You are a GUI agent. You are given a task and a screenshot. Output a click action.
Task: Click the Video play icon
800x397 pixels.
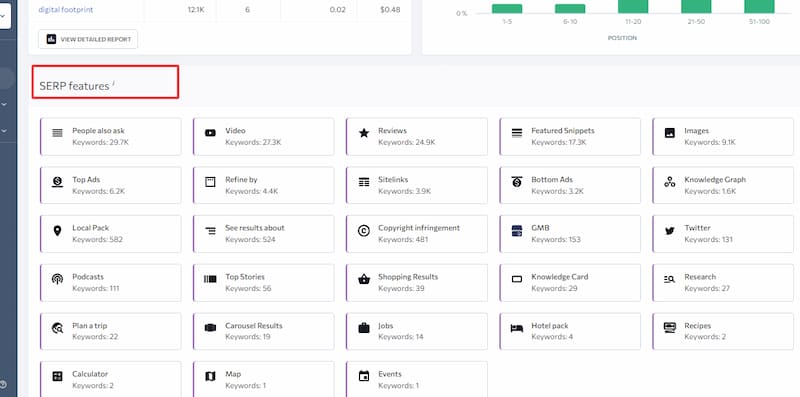click(210, 133)
